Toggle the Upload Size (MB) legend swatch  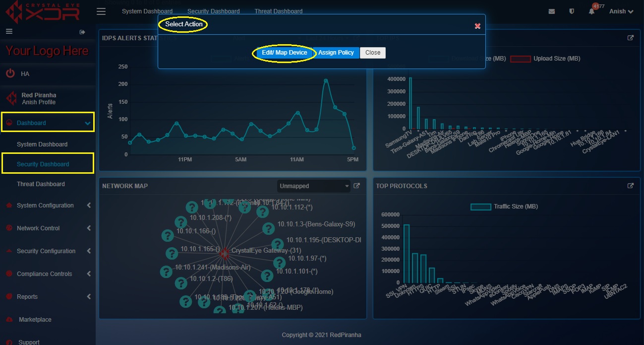[x=521, y=59]
